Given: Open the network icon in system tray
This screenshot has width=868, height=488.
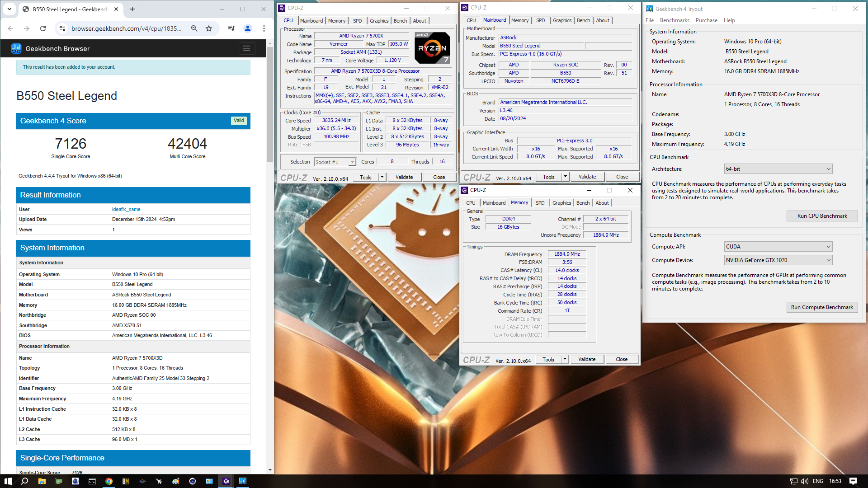Looking at the screenshot, I should coord(793,481).
